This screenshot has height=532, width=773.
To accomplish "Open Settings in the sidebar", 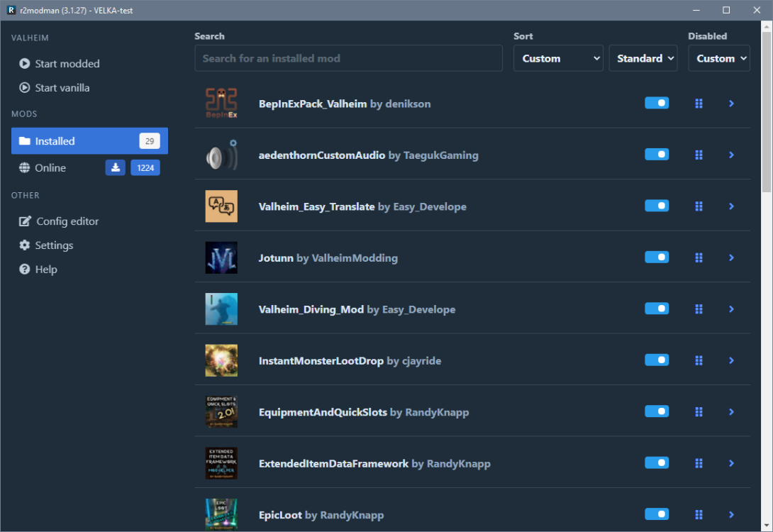I will pos(46,245).
